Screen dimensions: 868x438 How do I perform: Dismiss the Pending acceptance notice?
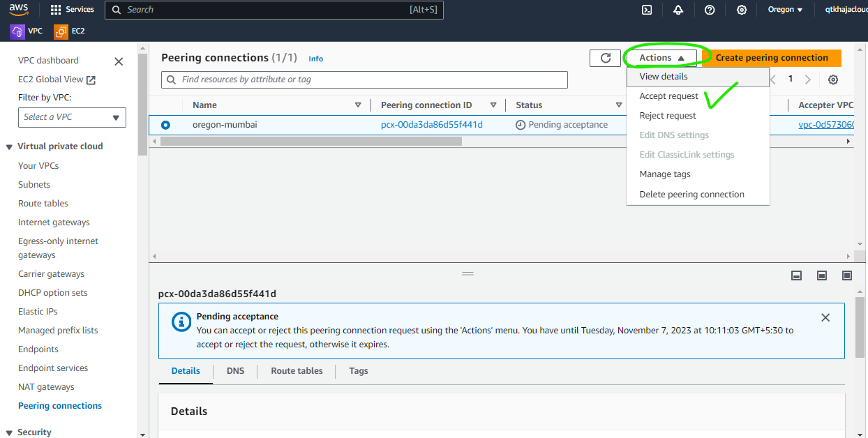(825, 317)
